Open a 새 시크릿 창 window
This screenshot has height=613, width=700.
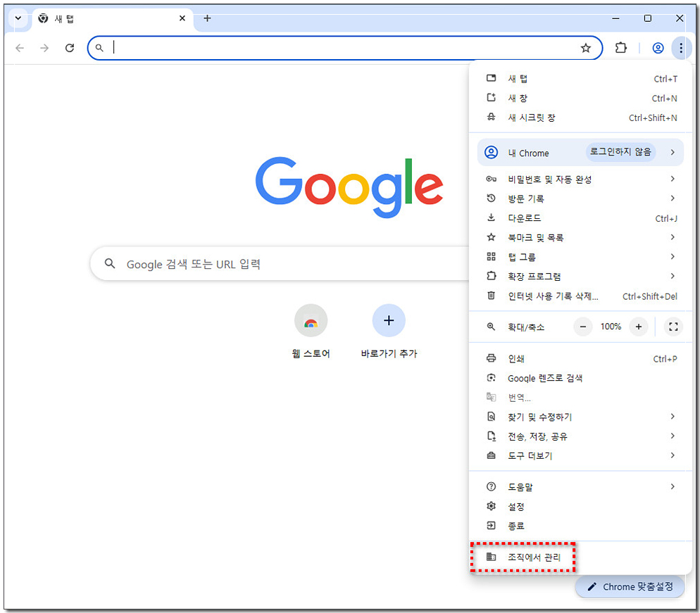click(581, 118)
